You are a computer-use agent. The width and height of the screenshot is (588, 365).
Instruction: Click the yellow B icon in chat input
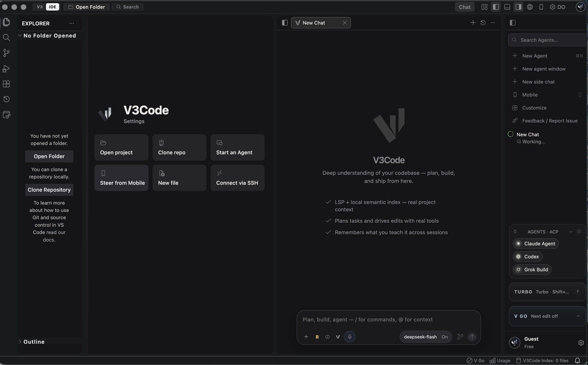coord(317,337)
